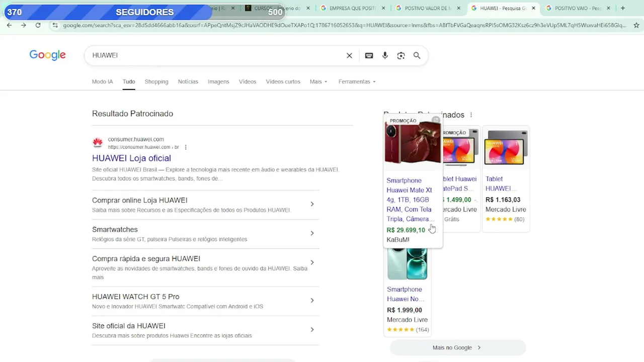This screenshot has height=362, width=644.
Task: Open the Ferramentas dropdown
Action: (357, 81)
